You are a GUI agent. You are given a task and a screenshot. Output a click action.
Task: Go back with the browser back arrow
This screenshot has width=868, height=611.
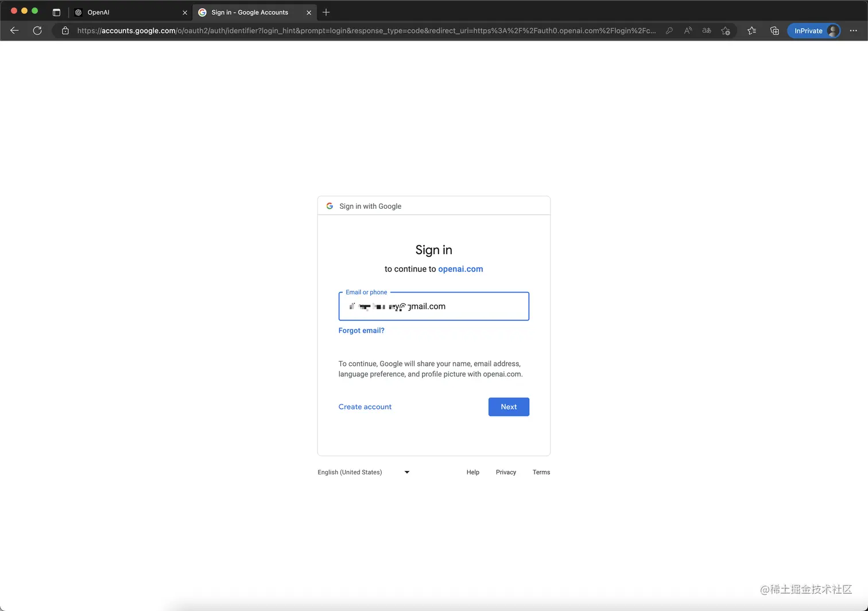point(14,30)
